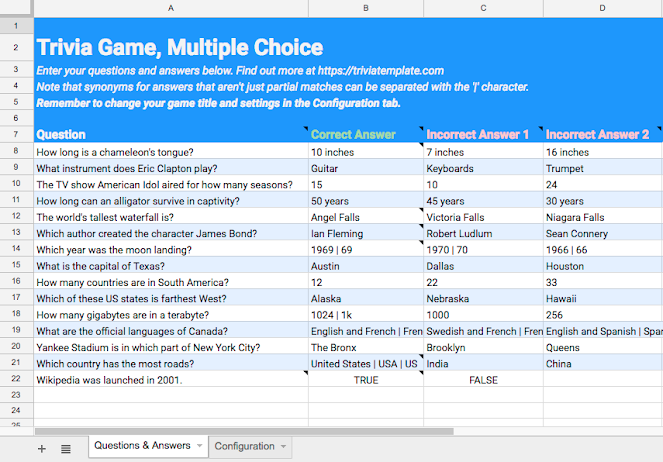
Task: Select the '16 inches' cell
Action: click(x=603, y=151)
